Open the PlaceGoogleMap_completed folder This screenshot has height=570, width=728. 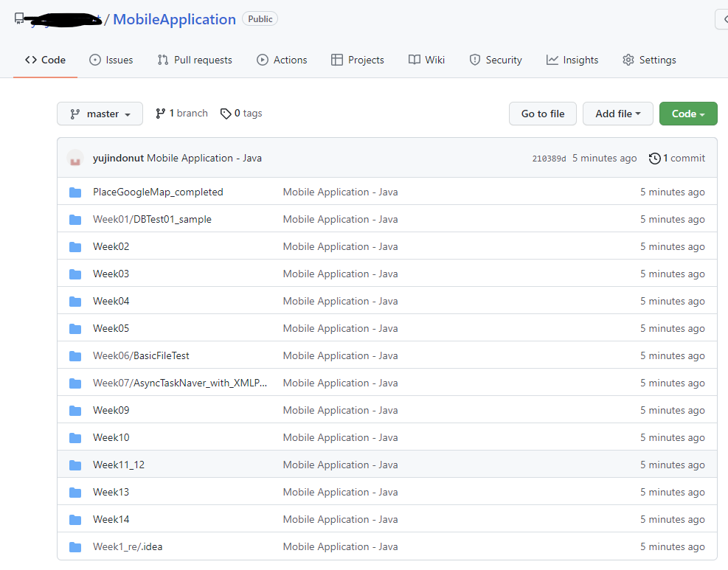158,192
